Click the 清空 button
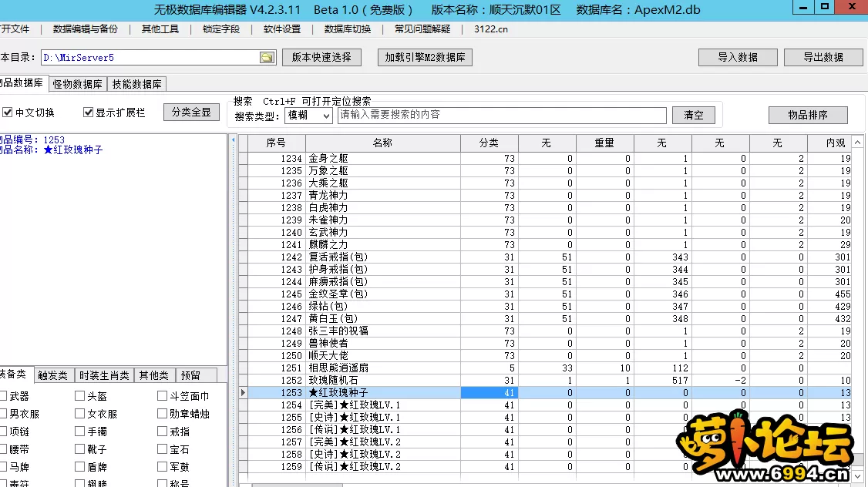The width and height of the screenshot is (868, 487). click(x=694, y=115)
